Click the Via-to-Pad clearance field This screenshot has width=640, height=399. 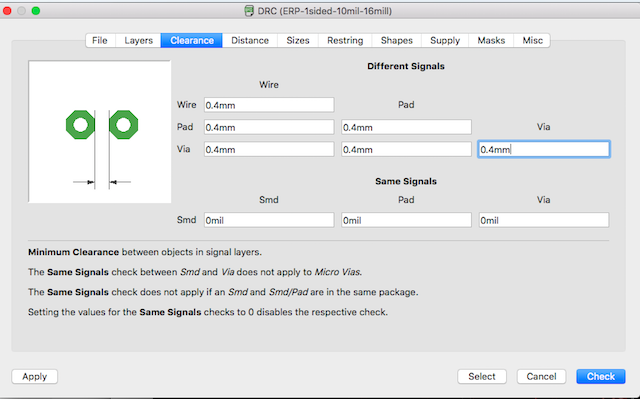[x=407, y=149]
